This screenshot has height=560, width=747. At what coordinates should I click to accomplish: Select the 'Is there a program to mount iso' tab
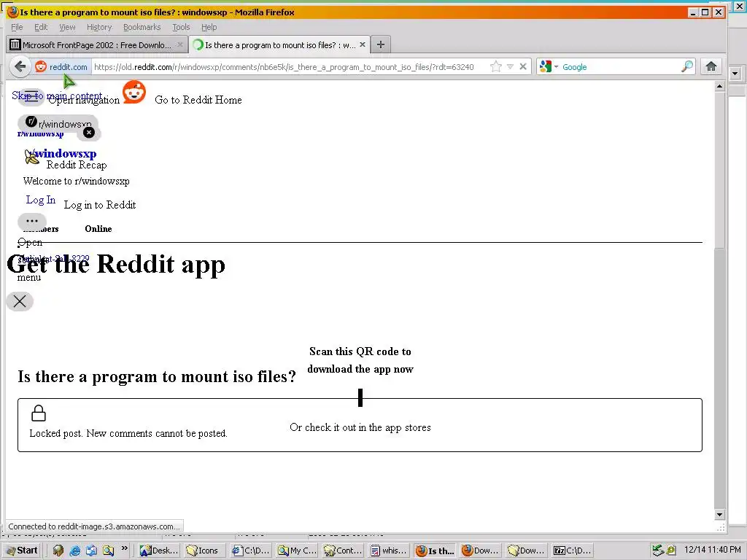[x=279, y=44]
